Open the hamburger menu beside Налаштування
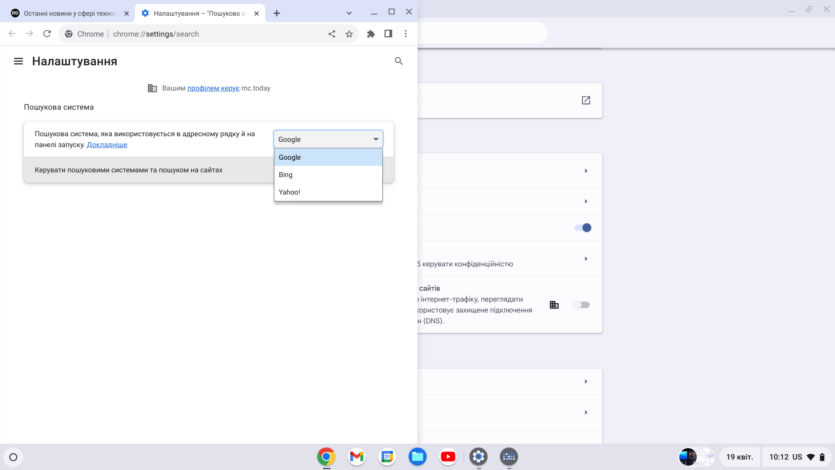The width and height of the screenshot is (835, 470). coord(18,61)
